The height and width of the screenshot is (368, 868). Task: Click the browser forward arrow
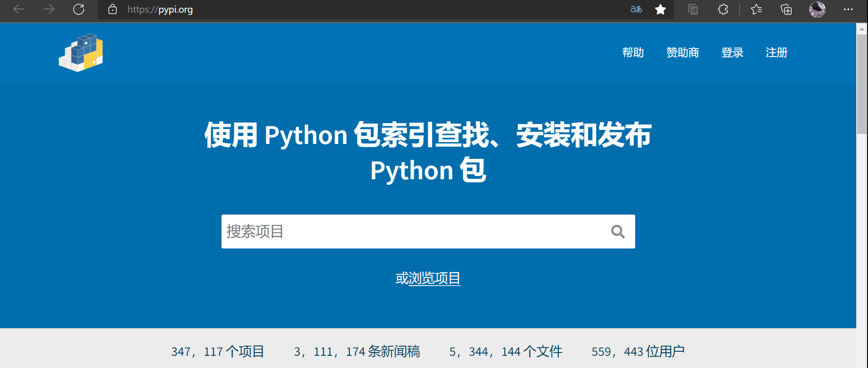tap(49, 9)
